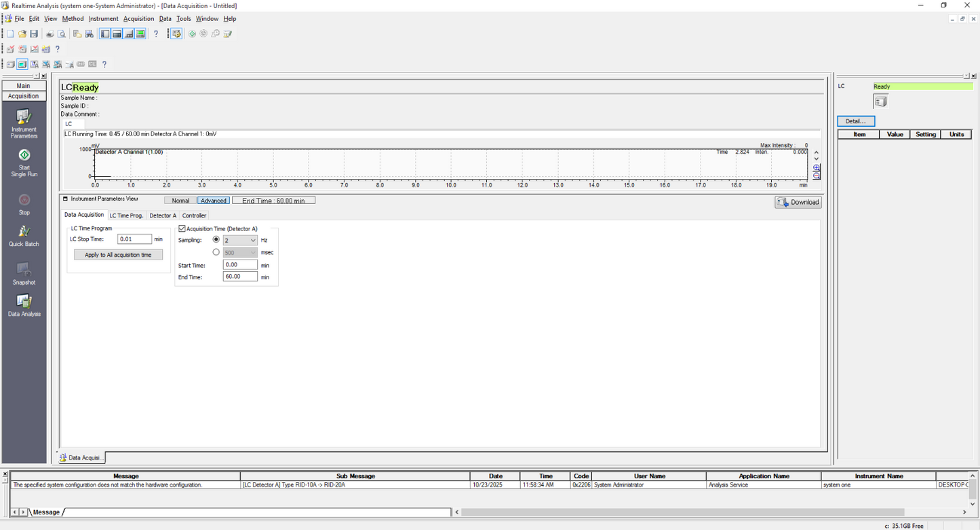Click the hourglass with pencil toolbar icon
Viewport: 980px width, 530px height.
[227, 34]
